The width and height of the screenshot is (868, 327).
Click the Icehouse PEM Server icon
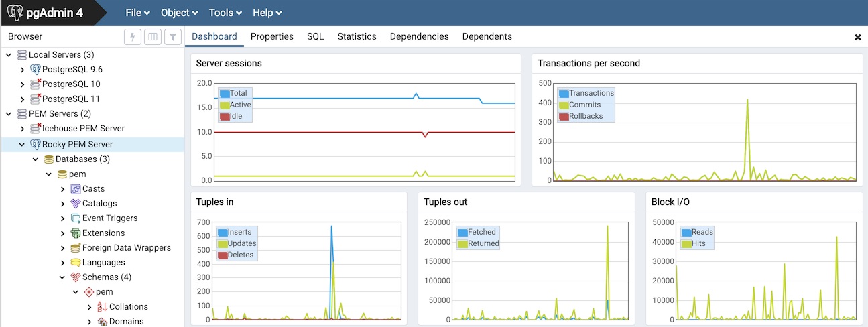[36, 129]
